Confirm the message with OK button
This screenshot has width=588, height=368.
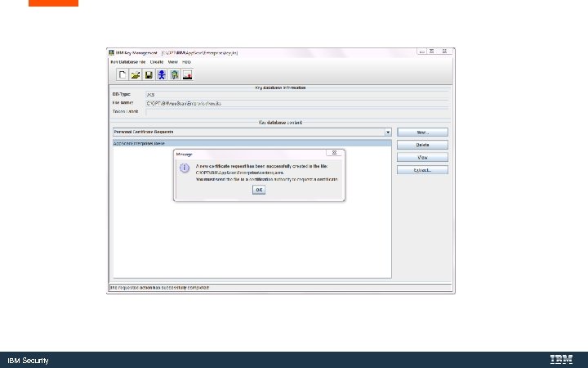tap(259, 190)
